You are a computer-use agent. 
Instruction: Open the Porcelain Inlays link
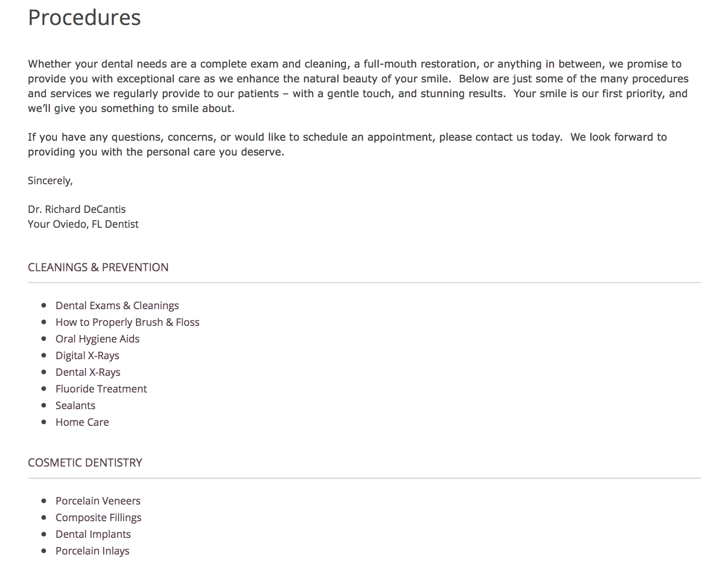coord(93,551)
